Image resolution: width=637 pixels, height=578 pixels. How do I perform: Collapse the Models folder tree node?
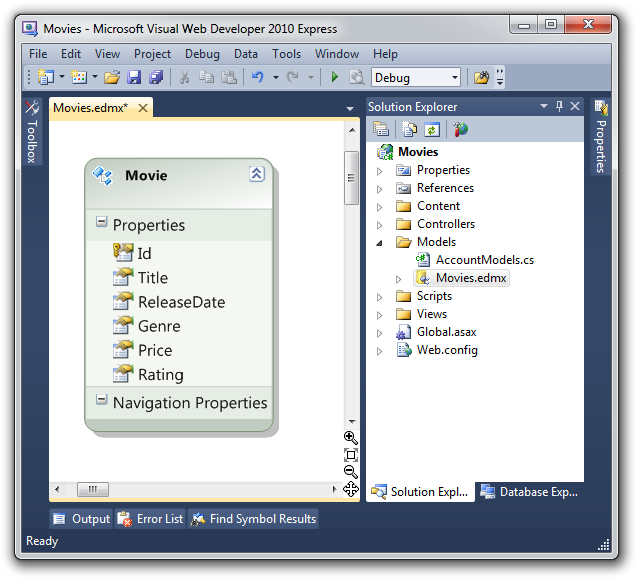click(379, 242)
